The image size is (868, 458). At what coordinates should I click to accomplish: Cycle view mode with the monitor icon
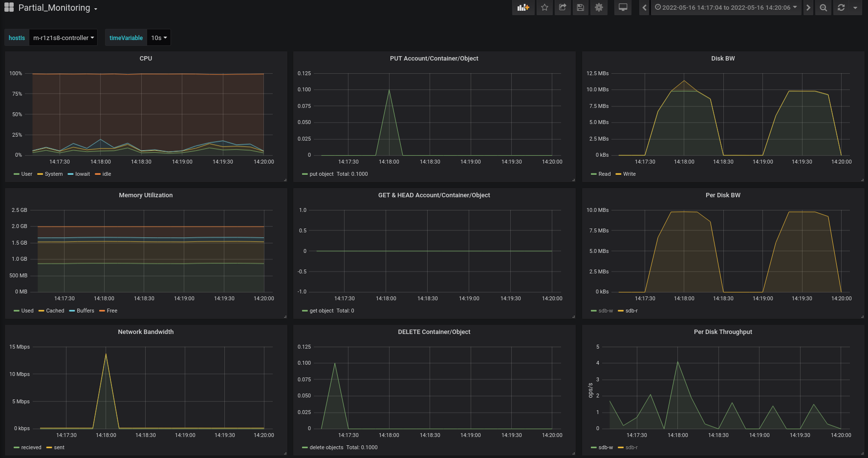[x=623, y=7]
